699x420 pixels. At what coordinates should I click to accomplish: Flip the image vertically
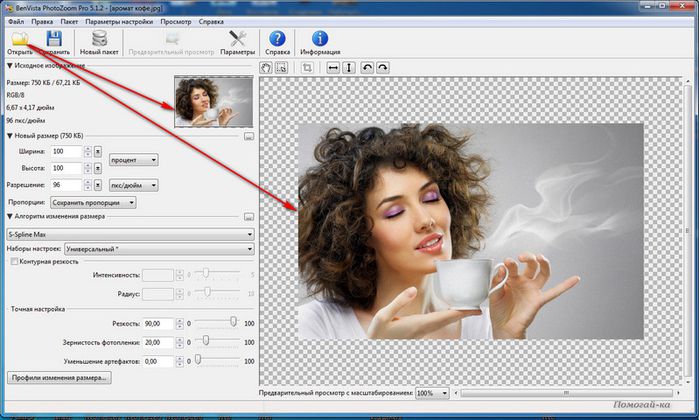pos(349,68)
